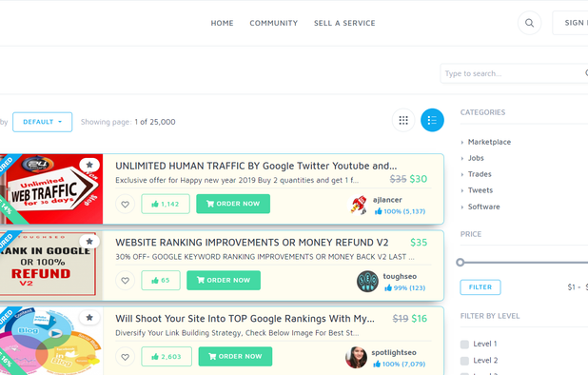Tick the Level 2 checkbox
588x375 pixels.
point(464,361)
